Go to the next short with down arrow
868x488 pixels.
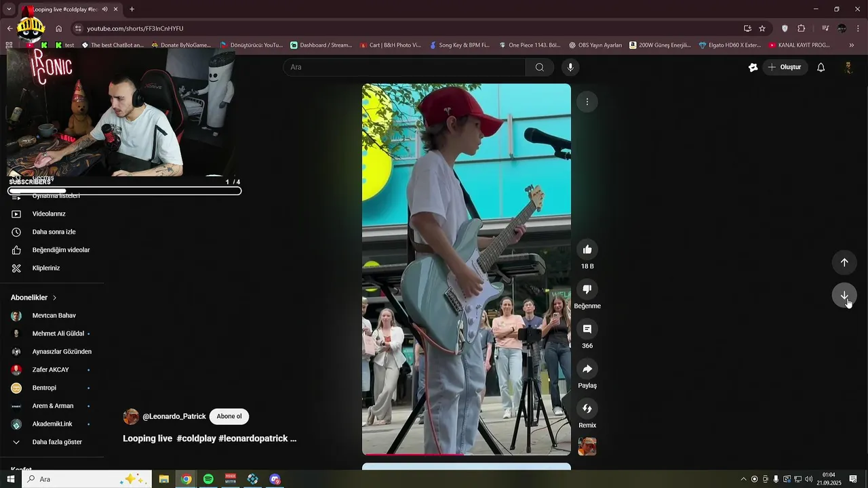coord(844,296)
